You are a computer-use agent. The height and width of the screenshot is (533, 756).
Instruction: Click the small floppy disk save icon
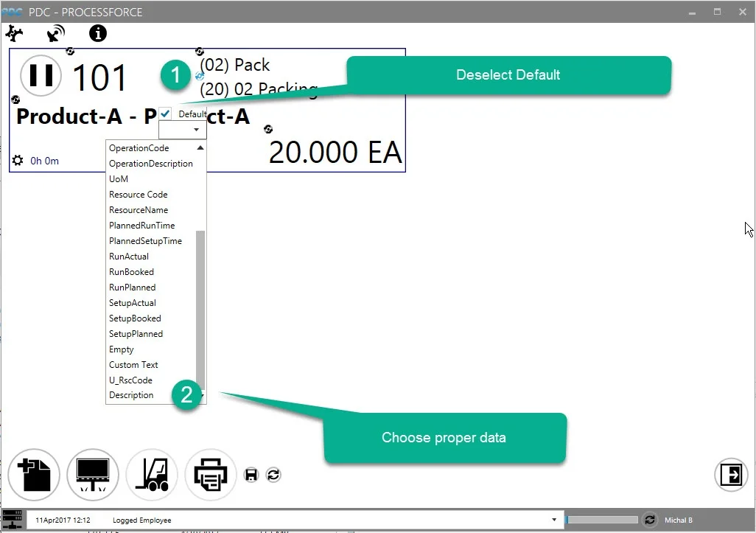(x=251, y=475)
